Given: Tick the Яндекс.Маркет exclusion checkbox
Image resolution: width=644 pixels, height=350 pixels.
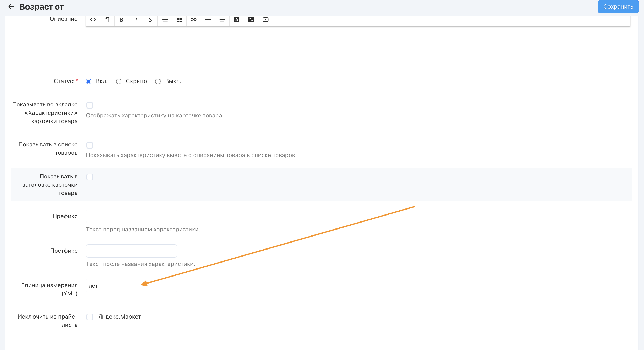Looking at the screenshot, I should pos(90,317).
